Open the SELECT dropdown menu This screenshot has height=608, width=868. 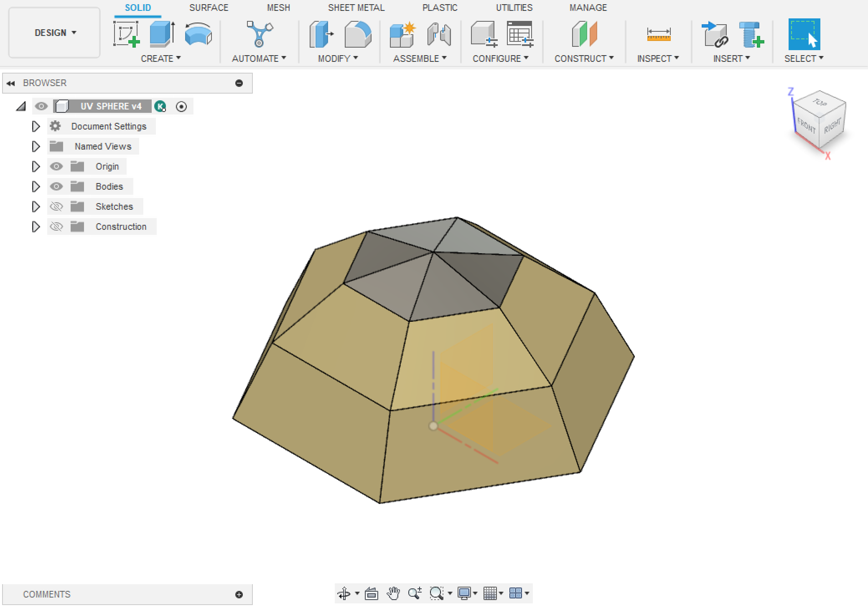(804, 59)
